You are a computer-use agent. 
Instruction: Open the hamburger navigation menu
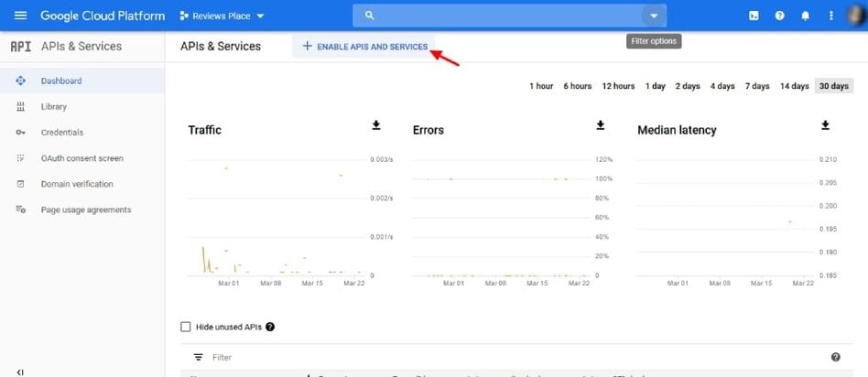(20, 16)
